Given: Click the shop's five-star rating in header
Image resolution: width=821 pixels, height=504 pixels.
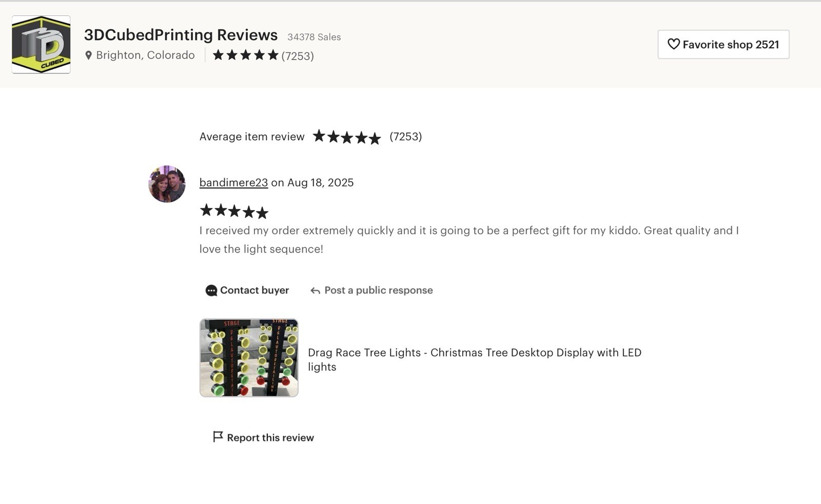Looking at the screenshot, I should [x=245, y=55].
